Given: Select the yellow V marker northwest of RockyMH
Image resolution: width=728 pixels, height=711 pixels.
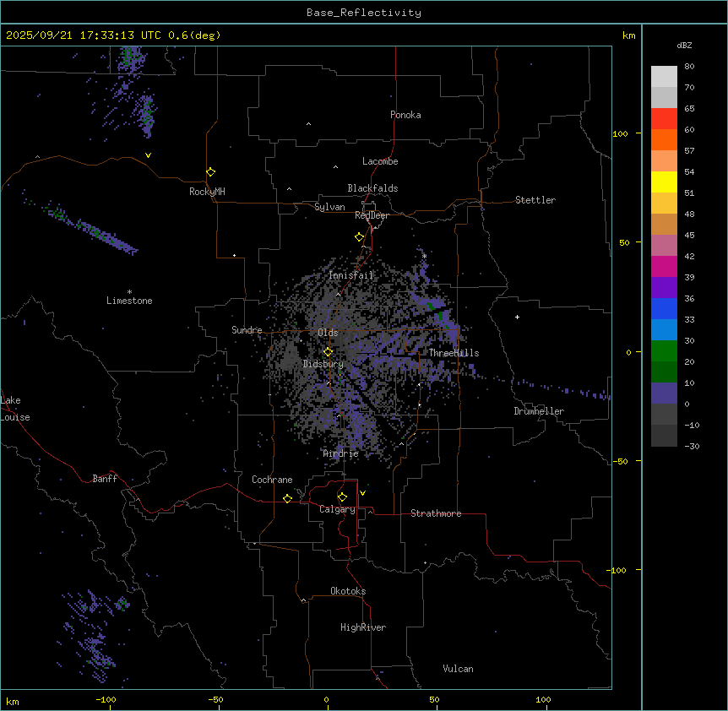Looking at the screenshot, I should (148, 155).
